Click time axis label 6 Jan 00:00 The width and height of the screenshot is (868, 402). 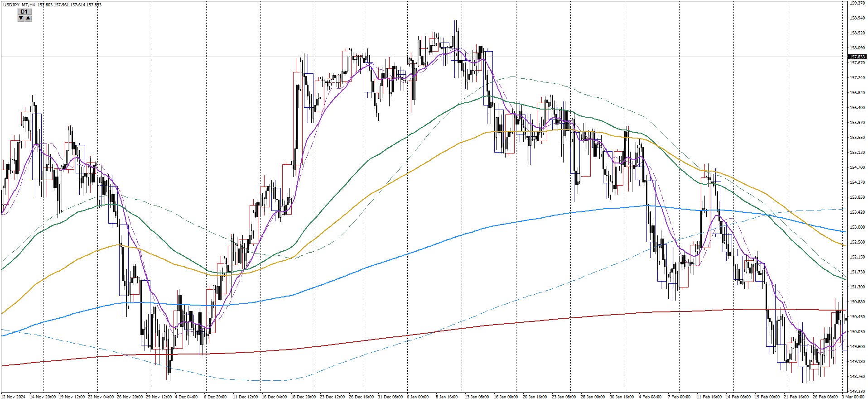(x=418, y=397)
